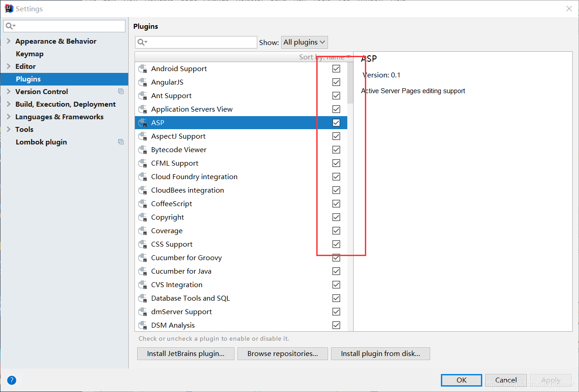Click the AngularJS plugin icon
Viewport: 579px width, 392px height.
coord(143,82)
